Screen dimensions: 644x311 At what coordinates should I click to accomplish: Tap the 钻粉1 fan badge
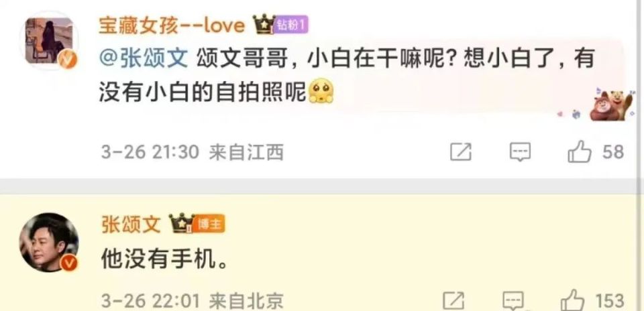pos(292,26)
